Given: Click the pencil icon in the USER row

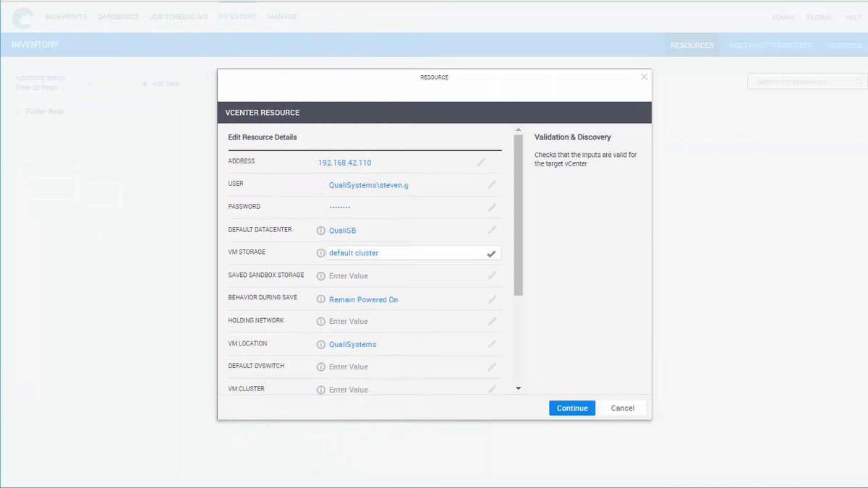Looking at the screenshot, I should (x=492, y=184).
